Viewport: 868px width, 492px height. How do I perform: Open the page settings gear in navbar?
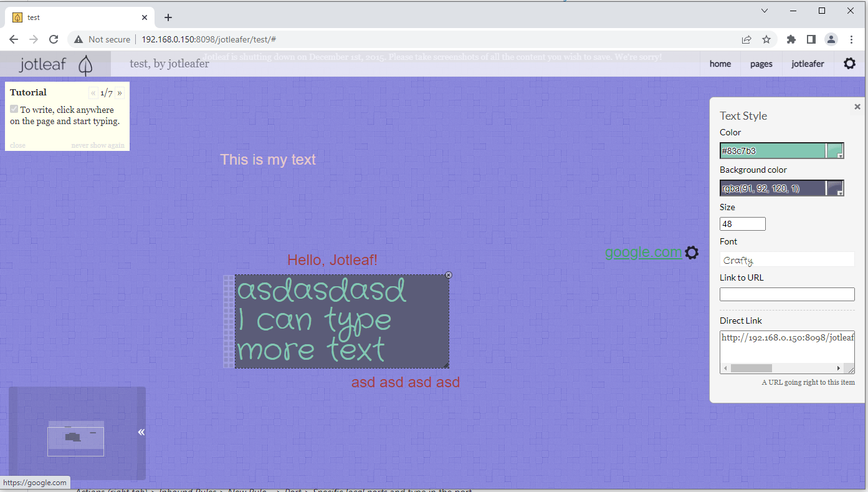coord(849,64)
